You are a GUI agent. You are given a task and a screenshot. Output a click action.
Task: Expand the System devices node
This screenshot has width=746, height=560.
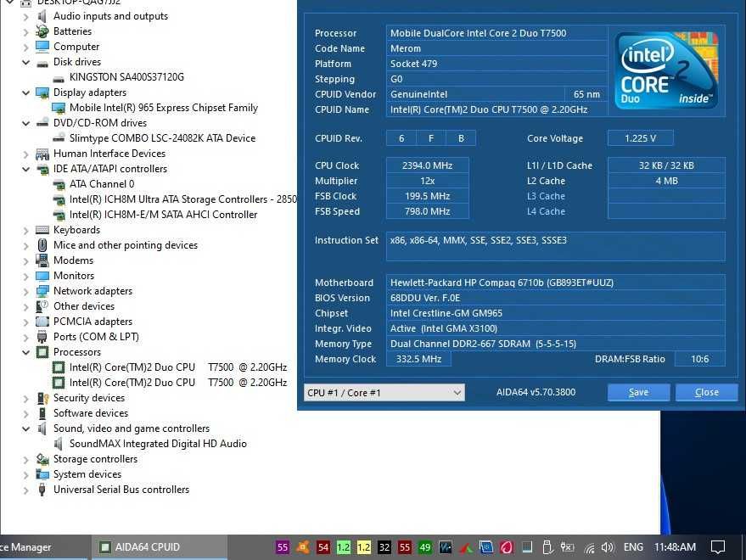[x=25, y=475]
